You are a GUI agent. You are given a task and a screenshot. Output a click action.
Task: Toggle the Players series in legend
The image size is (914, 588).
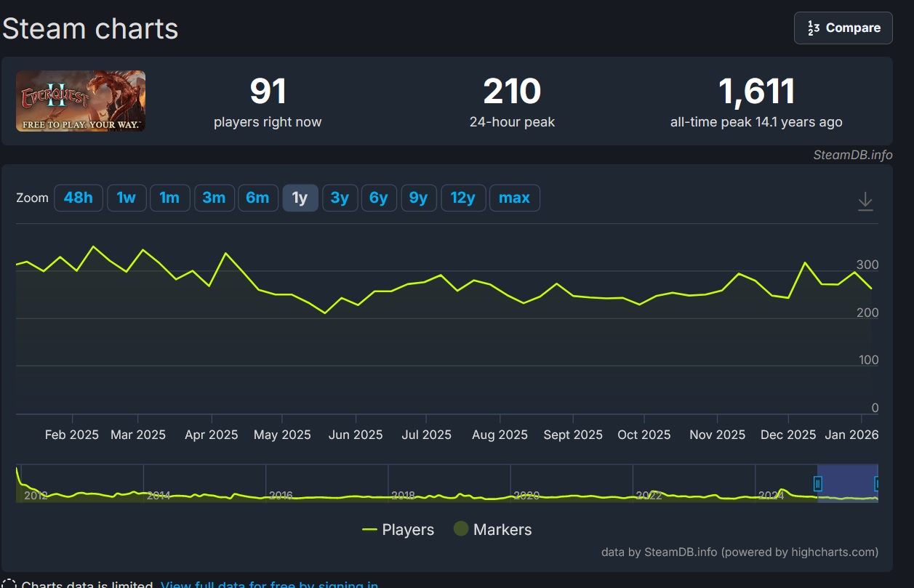pyautogui.click(x=398, y=530)
